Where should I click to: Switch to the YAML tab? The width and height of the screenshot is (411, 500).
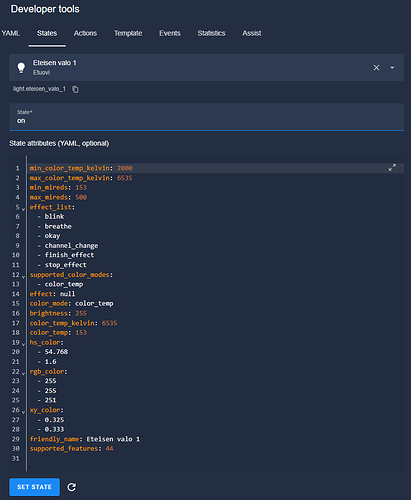coord(11,33)
